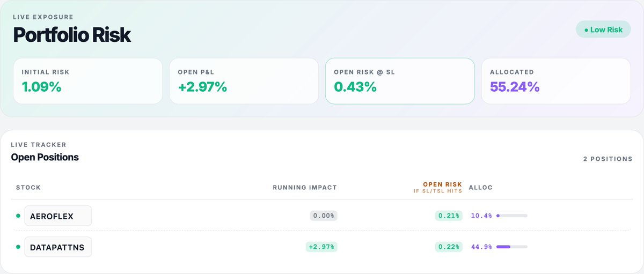
Task: Click AEROFLEX's 0.21% open risk badge
Action: (x=449, y=216)
